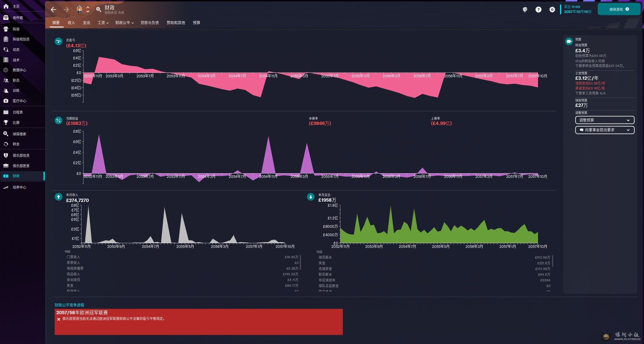Open 向董事会提出要求 dropdown

[604, 130]
